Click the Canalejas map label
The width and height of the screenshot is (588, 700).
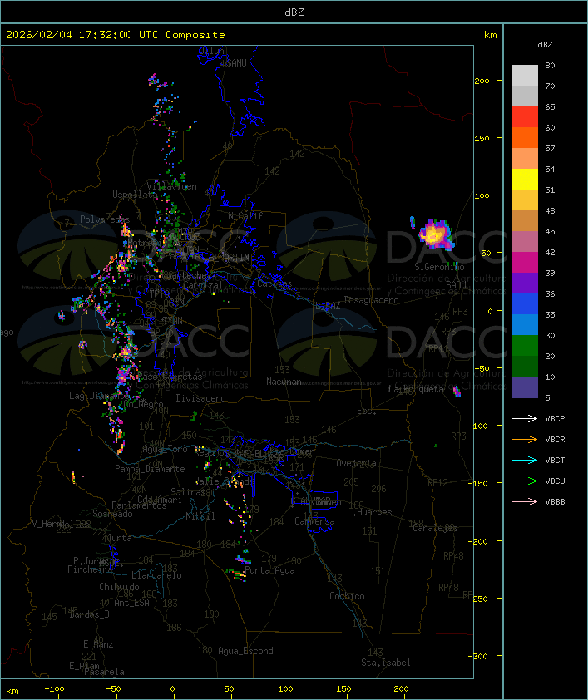coord(435,528)
